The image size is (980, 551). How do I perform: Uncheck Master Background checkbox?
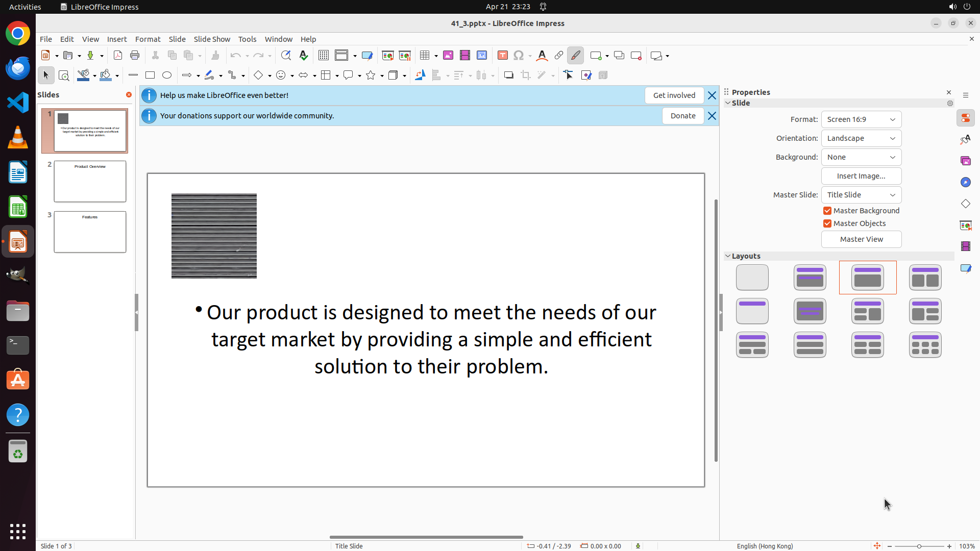pyautogui.click(x=827, y=211)
